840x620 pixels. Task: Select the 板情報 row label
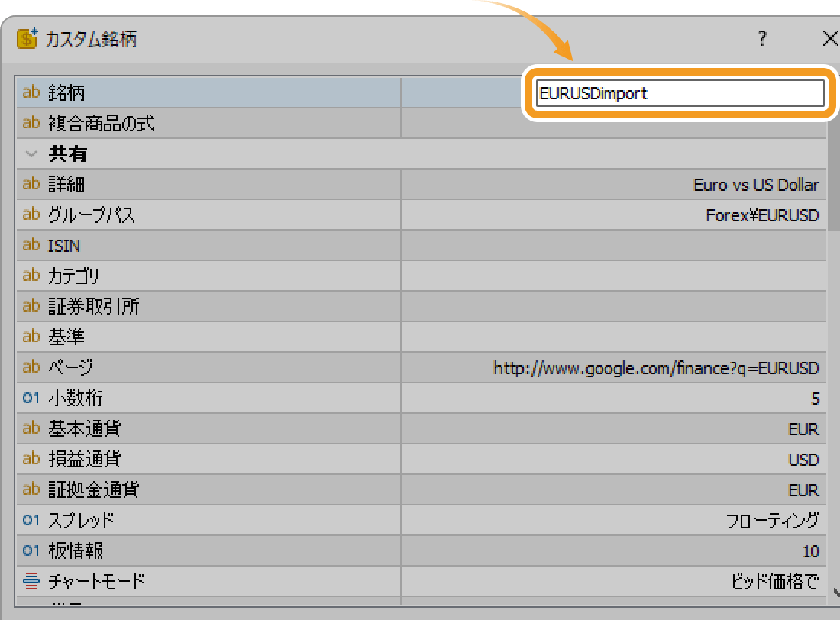[76, 551]
